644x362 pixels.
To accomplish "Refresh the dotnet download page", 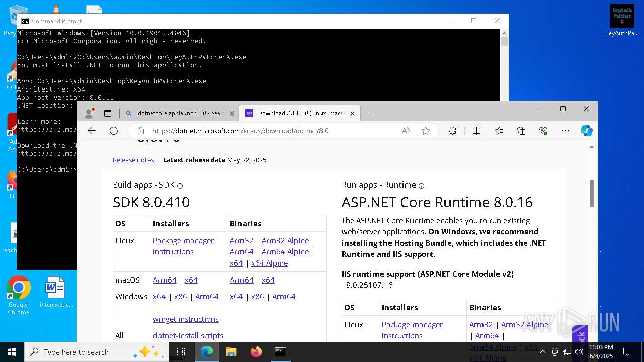I will (x=114, y=131).
